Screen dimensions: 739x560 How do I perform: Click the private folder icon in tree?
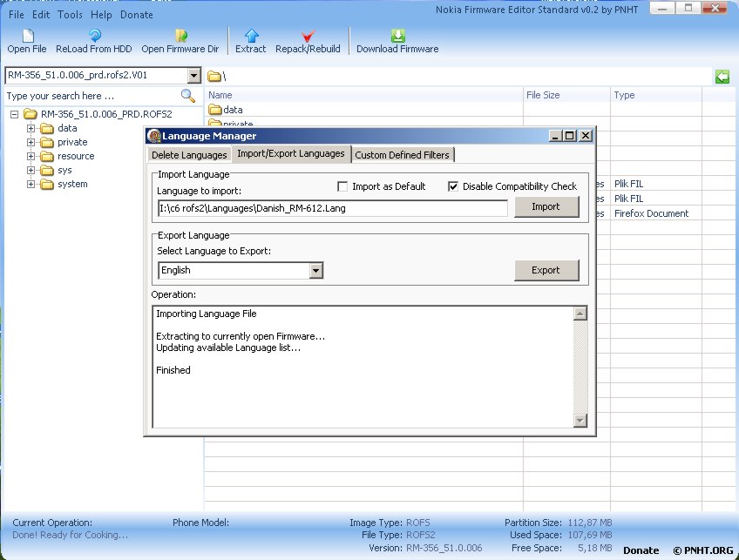(x=47, y=142)
